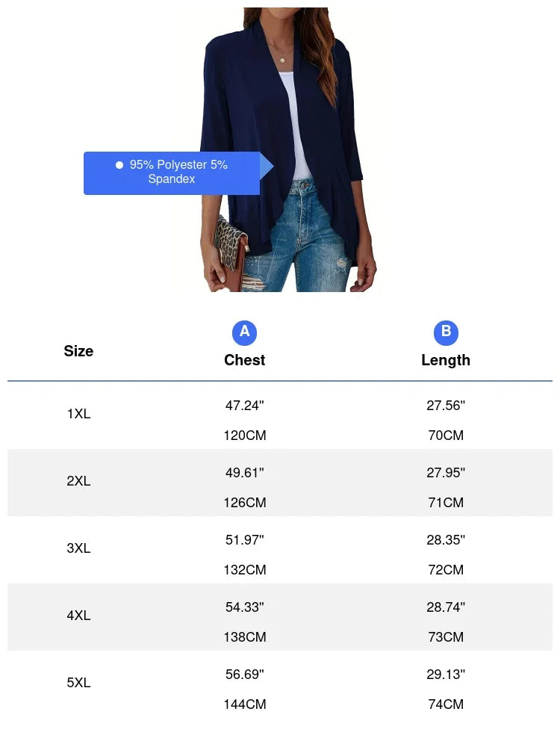Select the 3XL size row label
The image size is (560, 747).
(78, 548)
